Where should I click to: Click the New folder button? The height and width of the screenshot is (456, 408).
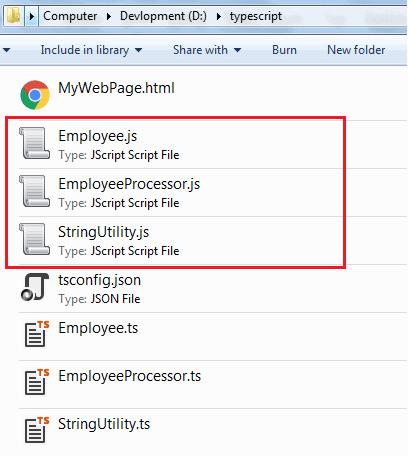pyautogui.click(x=356, y=50)
